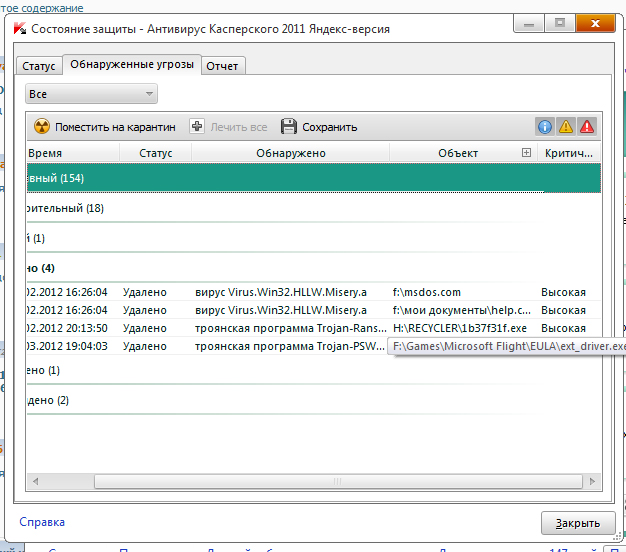Click Удалено status in the Trojan-PSW row
Viewport: 626px width, 552px height.
(145, 346)
